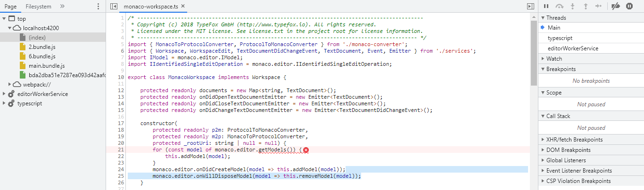Switch to the Filesystem tab
This screenshot has height=190, width=644.
pos(38,7)
